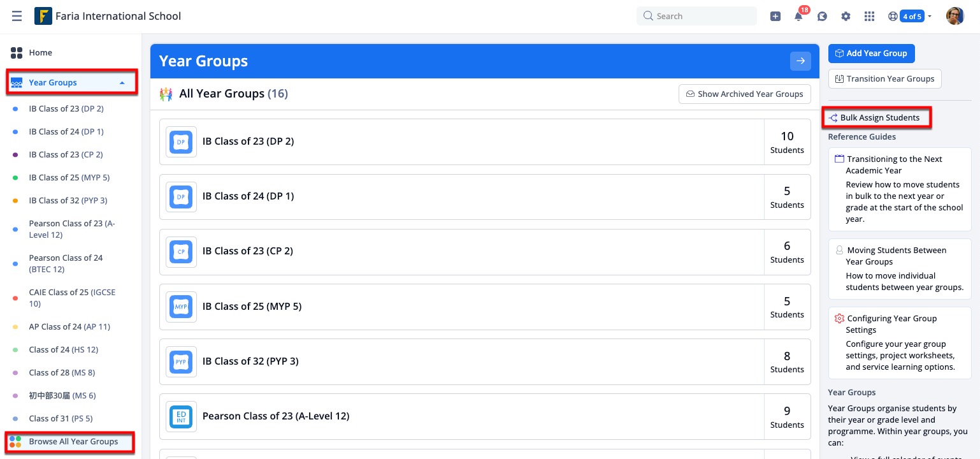Click the calendar icon beside Transitioning guide
The width and height of the screenshot is (980, 459).
coord(839,159)
